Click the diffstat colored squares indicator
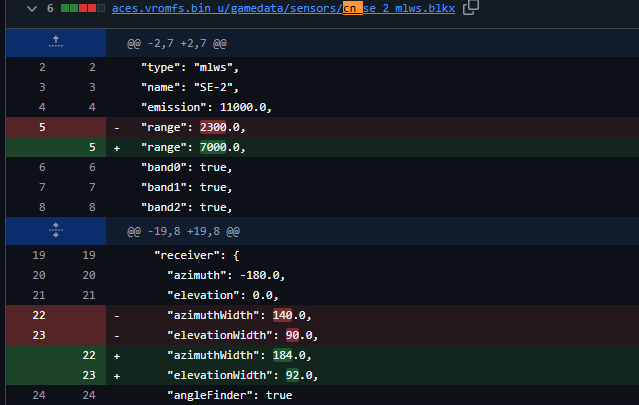The height and width of the screenshot is (405, 639). (83, 8)
